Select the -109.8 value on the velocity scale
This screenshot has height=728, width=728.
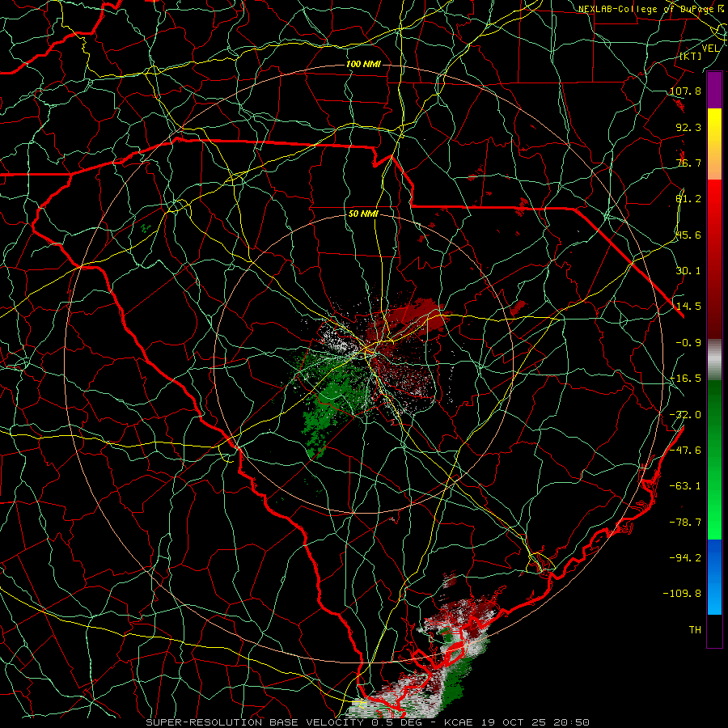click(683, 594)
